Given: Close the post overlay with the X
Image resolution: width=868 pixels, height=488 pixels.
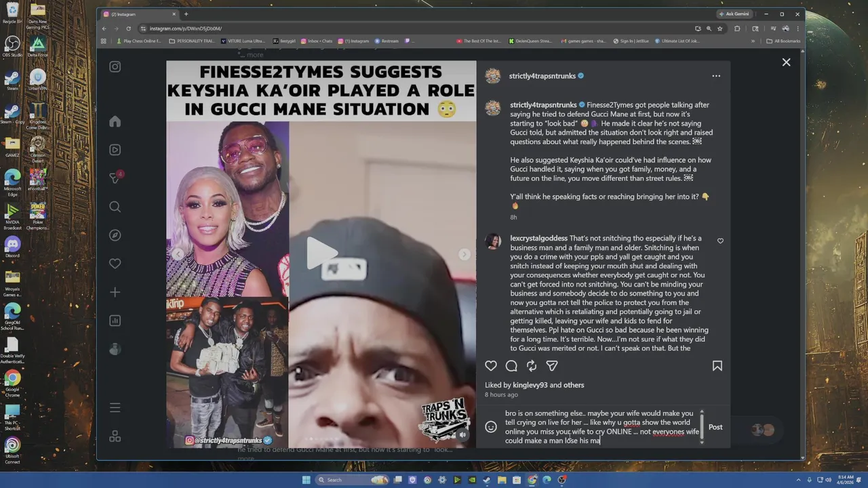Looking at the screenshot, I should click(786, 62).
